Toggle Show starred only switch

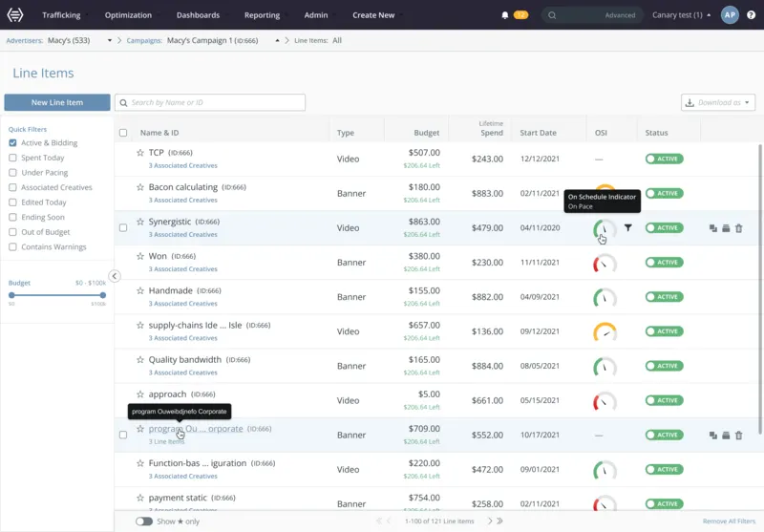144,521
